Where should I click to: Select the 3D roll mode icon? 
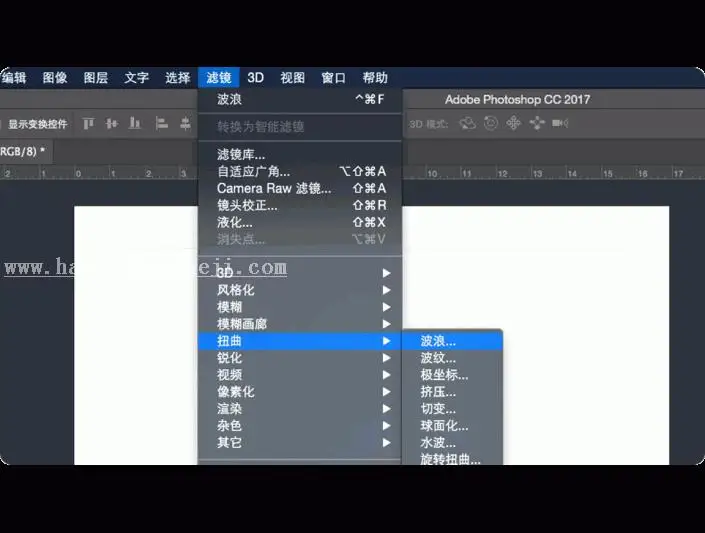(x=491, y=123)
